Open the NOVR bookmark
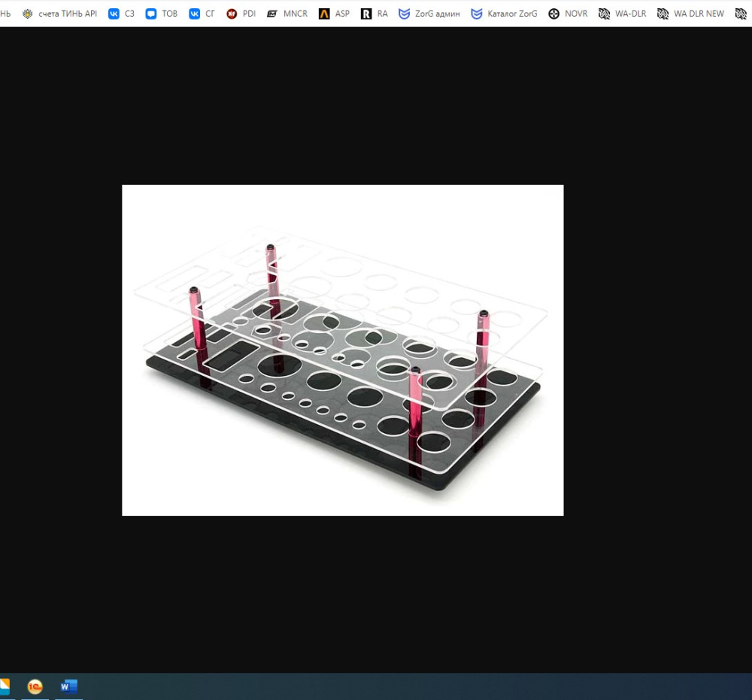 click(x=568, y=14)
